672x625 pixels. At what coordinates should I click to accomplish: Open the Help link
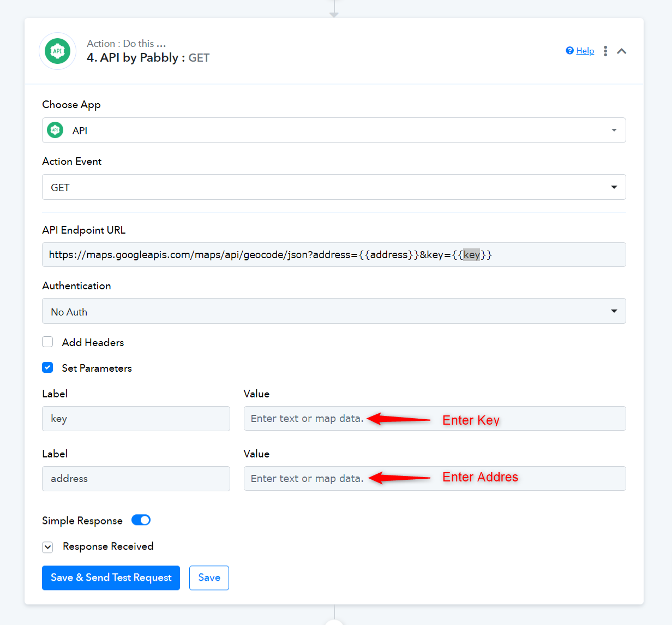[x=585, y=51]
